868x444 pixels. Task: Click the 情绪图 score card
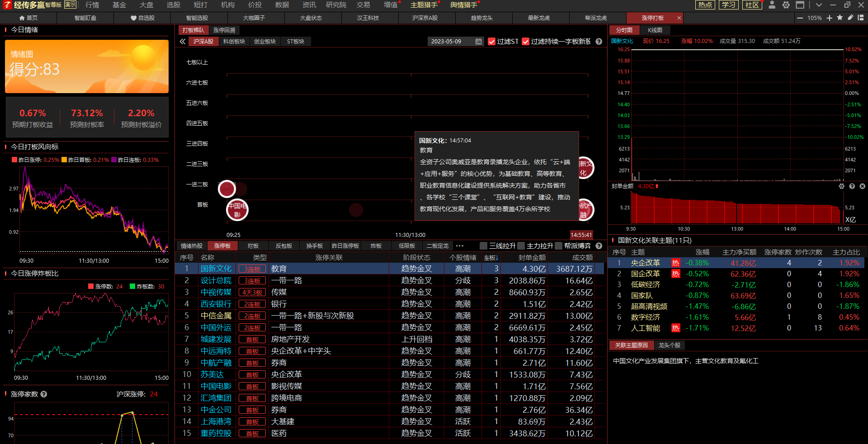[87, 66]
